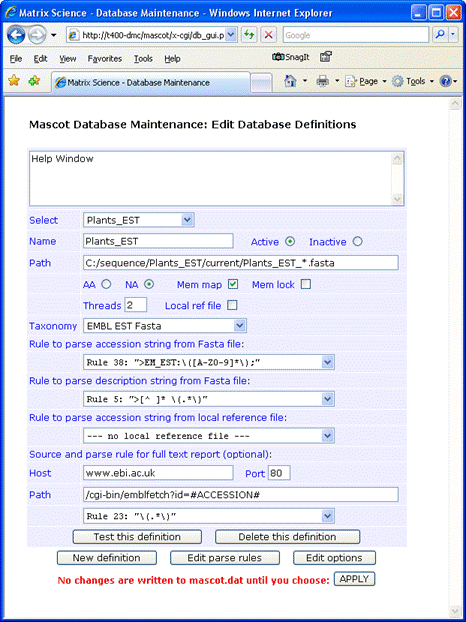The height and width of the screenshot is (622, 466).
Task: Click the Home icon in command bar
Action: click(291, 81)
